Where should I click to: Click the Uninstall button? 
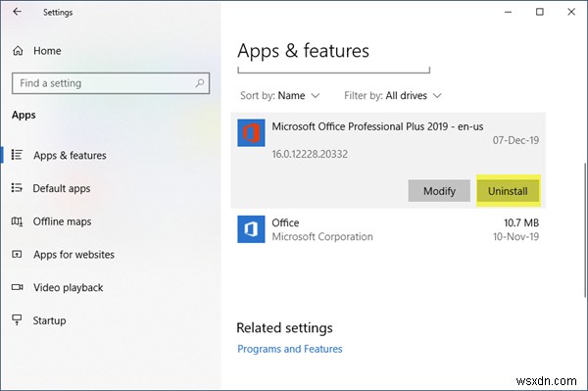click(x=508, y=191)
